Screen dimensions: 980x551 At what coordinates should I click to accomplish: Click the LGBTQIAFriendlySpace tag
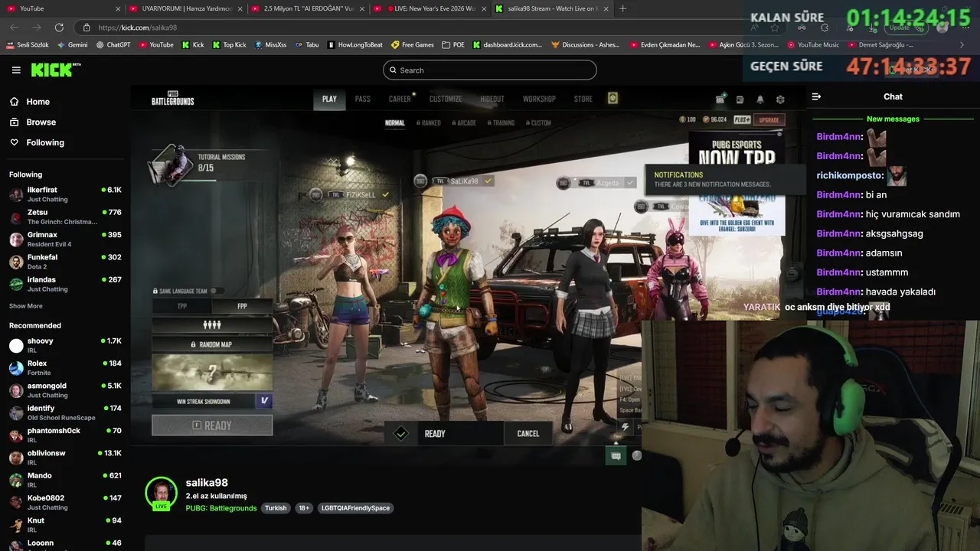click(x=355, y=508)
